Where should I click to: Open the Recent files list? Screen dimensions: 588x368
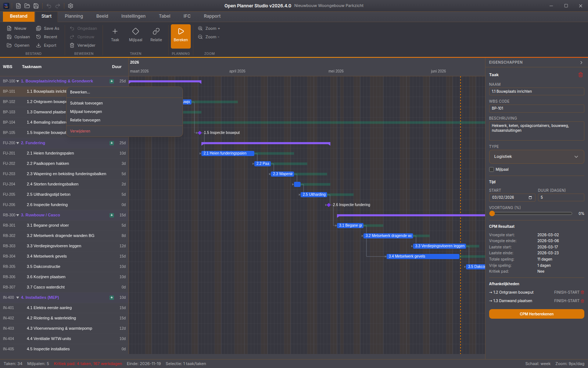47,37
